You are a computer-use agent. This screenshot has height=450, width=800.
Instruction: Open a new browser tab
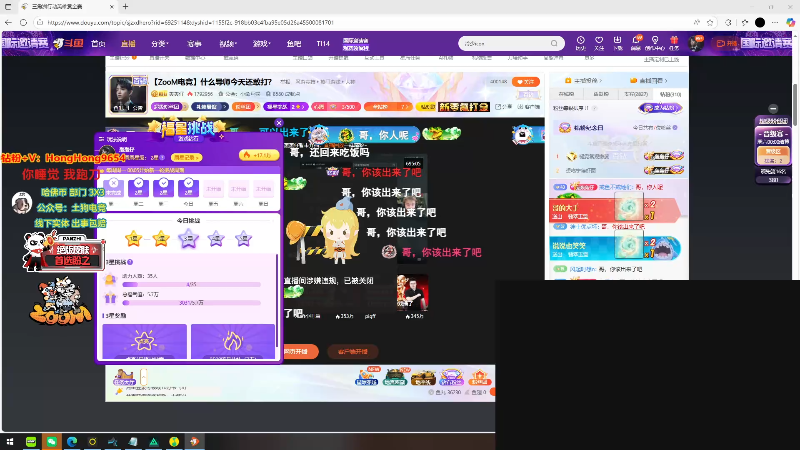click(125, 7)
